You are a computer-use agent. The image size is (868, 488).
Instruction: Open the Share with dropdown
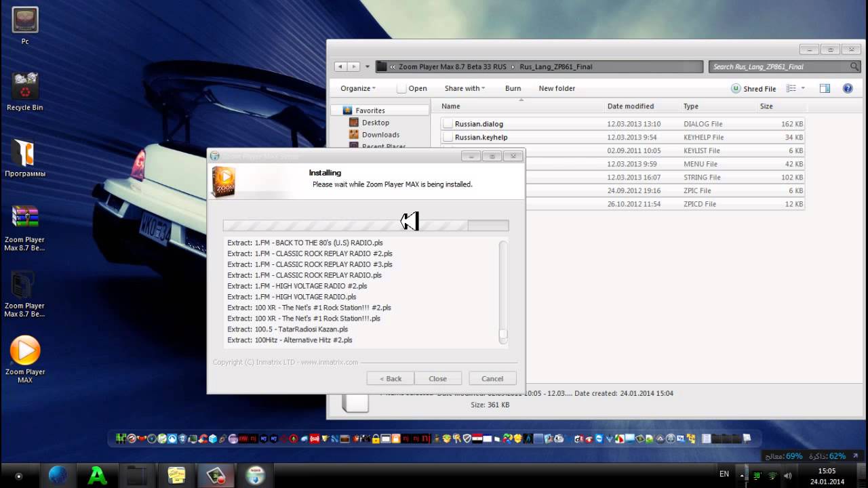pyautogui.click(x=465, y=88)
